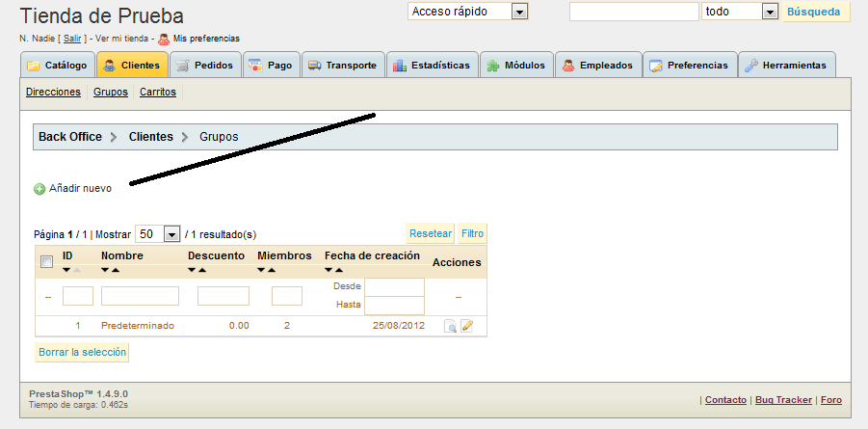
Task: Go to the Herramientas tab
Action: coord(787,65)
